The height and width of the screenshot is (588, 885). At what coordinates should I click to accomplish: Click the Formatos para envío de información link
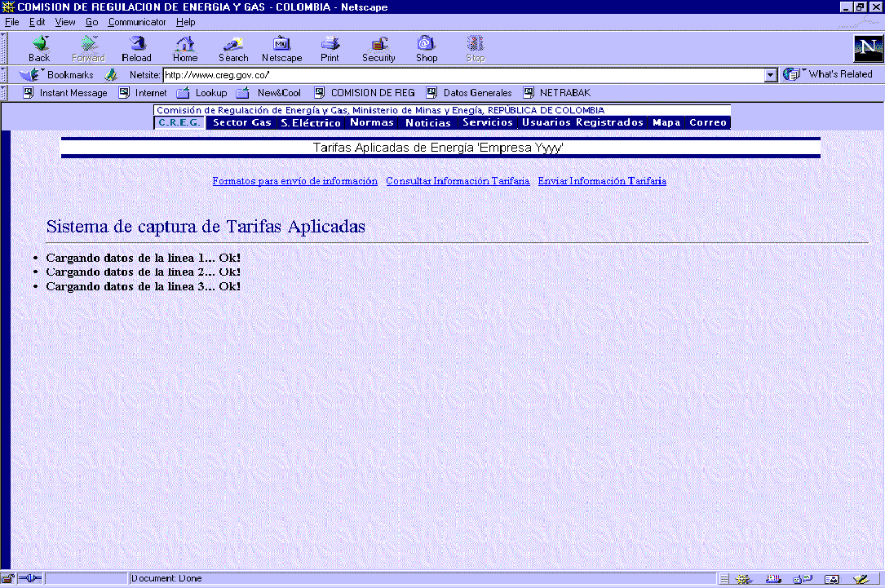point(294,181)
